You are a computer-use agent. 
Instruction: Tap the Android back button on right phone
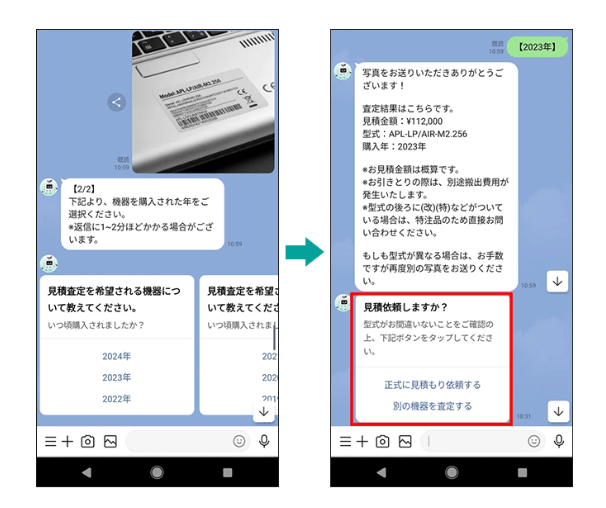tap(381, 472)
